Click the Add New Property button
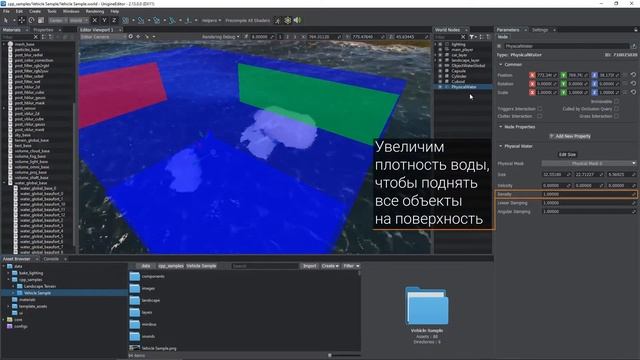The image size is (640, 360). (x=570, y=136)
